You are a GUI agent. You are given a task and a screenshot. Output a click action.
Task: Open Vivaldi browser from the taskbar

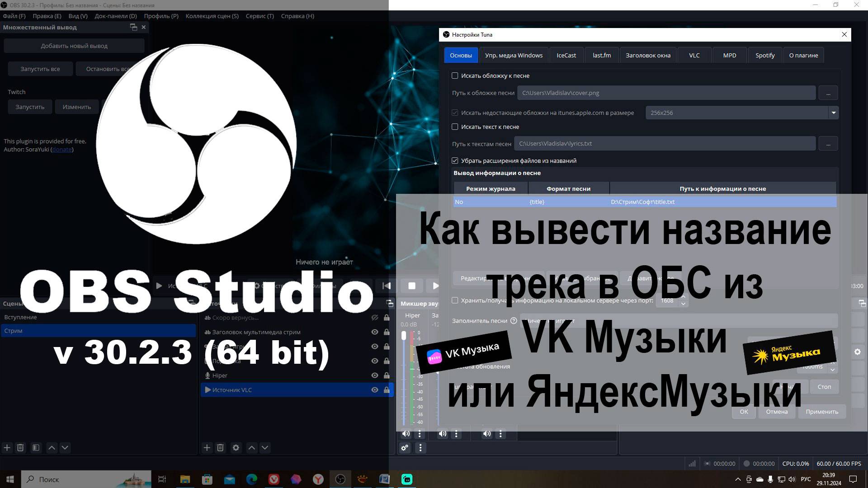[x=274, y=479]
